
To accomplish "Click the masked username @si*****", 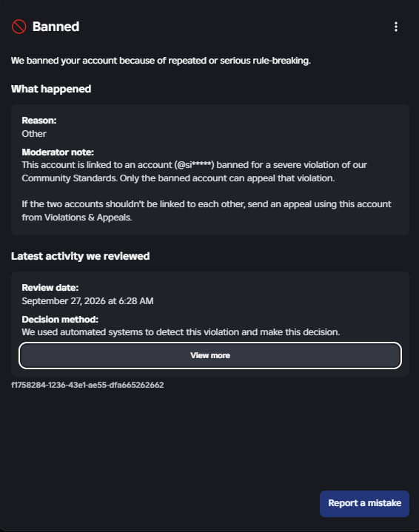I will (x=194, y=165).
